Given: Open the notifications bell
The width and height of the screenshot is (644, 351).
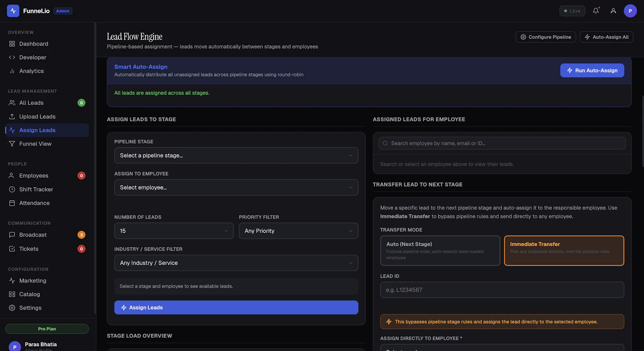Looking at the screenshot, I should click(596, 11).
